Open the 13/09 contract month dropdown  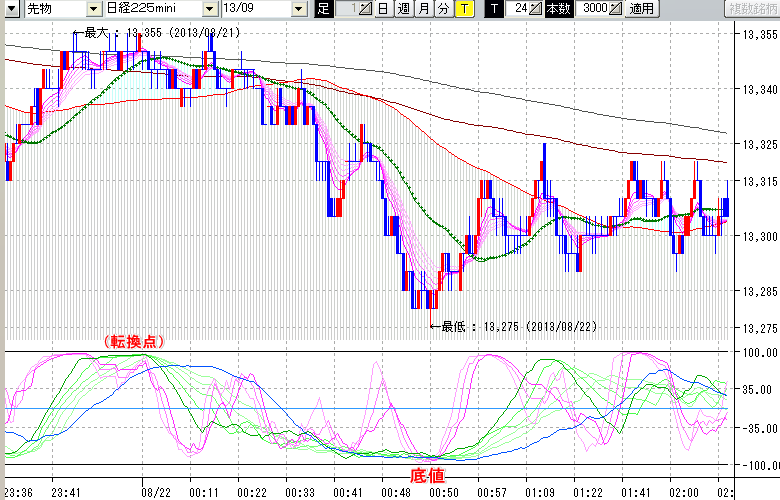(299, 9)
